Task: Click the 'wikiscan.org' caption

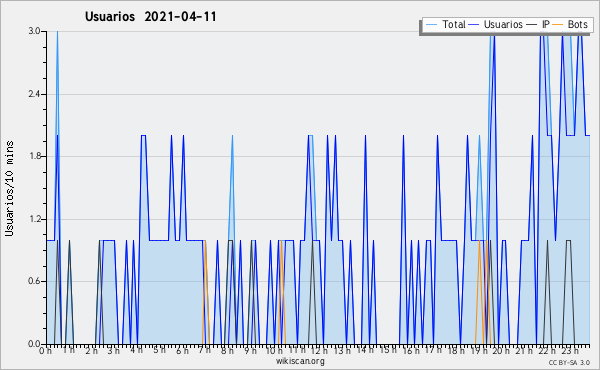Action: coord(300,361)
